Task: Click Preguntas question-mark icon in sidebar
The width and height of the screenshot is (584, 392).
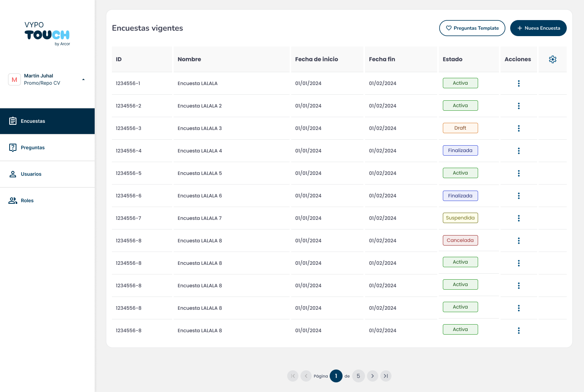Action: pyautogui.click(x=13, y=147)
